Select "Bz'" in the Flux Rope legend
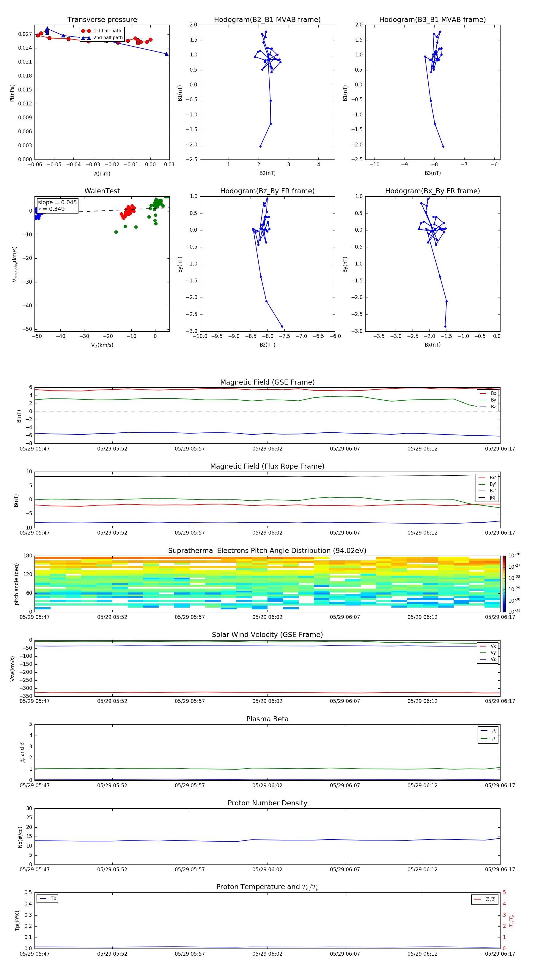535x980 pixels. tap(487, 491)
